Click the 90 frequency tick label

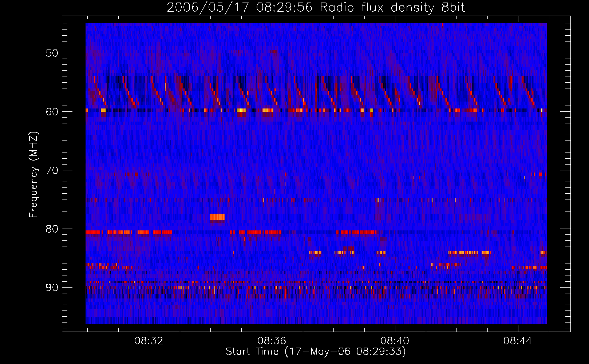52,288
